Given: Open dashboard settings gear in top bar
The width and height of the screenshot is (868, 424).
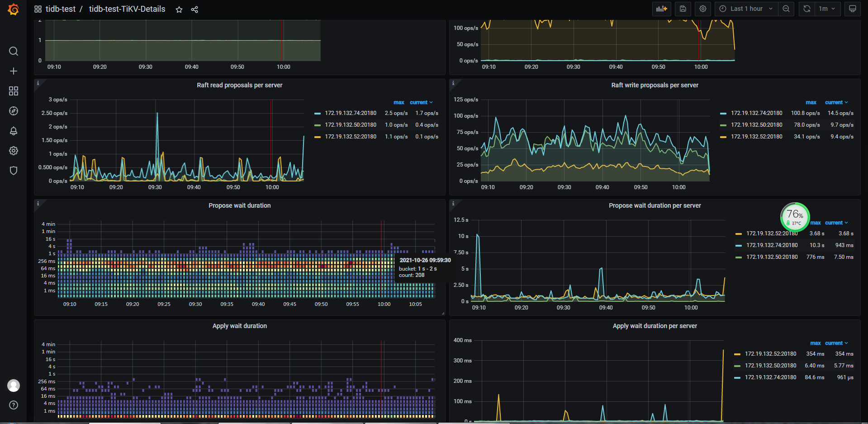Looking at the screenshot, I should pyautogui.click(x=703, y=9).
